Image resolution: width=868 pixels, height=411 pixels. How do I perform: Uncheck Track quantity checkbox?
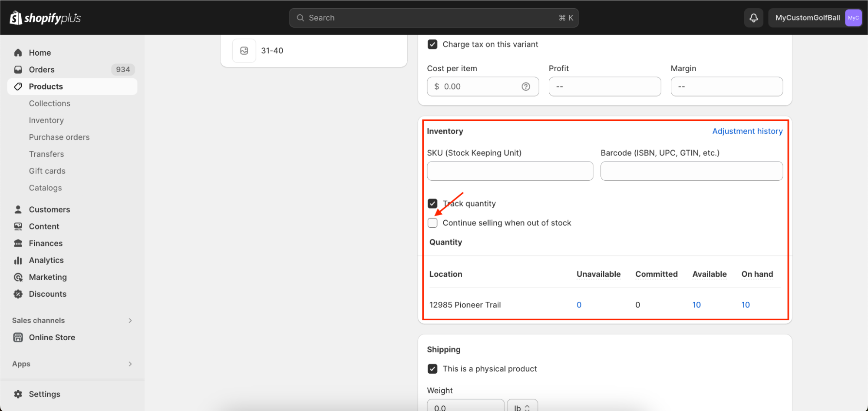tap(432, 204)
